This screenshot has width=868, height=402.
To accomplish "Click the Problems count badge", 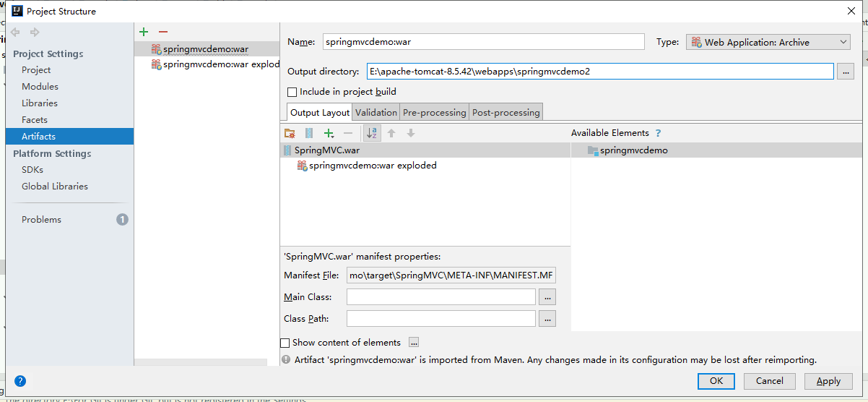I will pyautogui.click(x=123, y=219).
